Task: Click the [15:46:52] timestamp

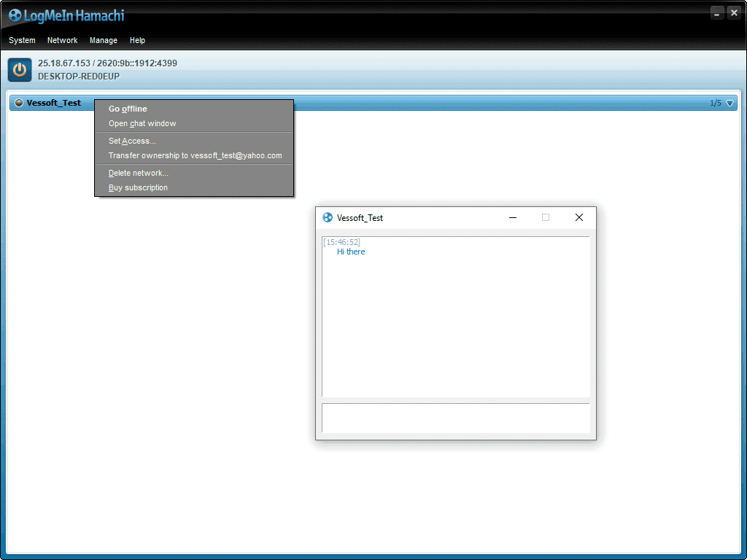Action: pyautogui.click(x=341, y=242)
